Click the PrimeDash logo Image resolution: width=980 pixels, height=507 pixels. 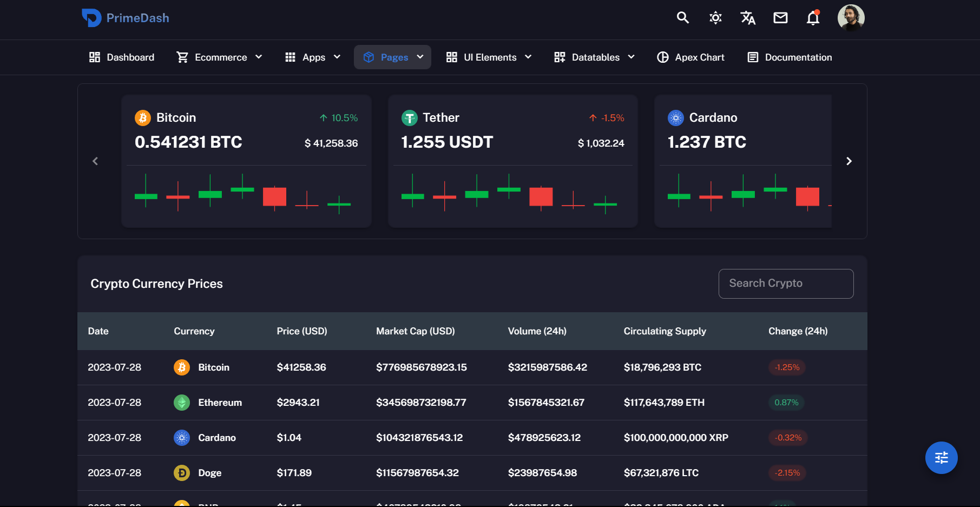click(x=126, y=18)
